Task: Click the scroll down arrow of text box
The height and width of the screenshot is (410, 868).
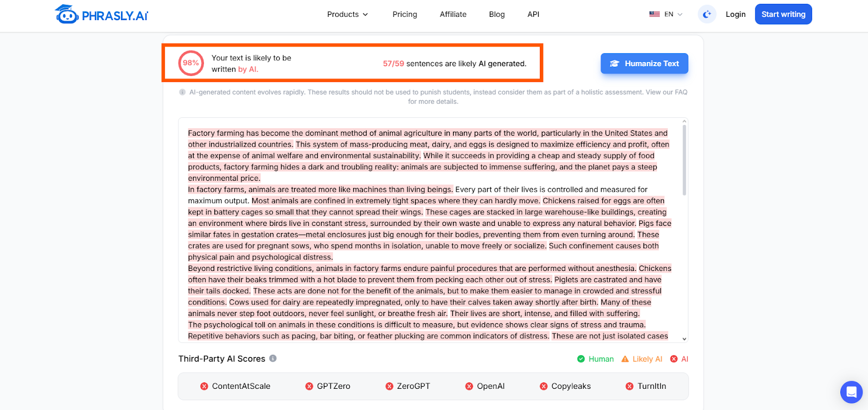Action: (684, 339)
